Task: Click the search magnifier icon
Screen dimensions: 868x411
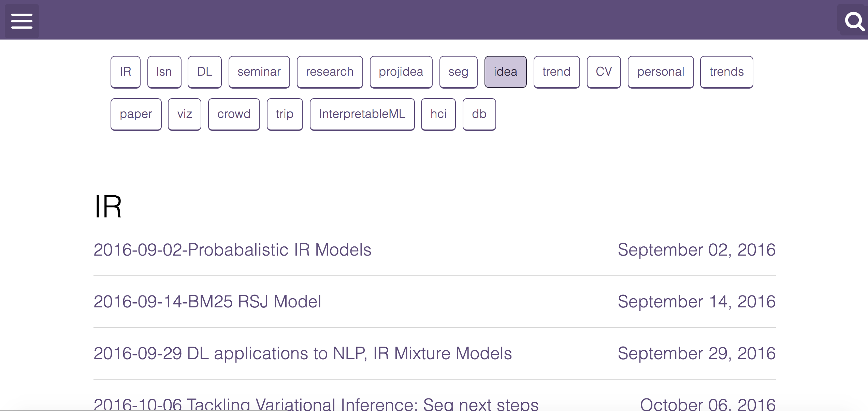Action: pos(854,21)
